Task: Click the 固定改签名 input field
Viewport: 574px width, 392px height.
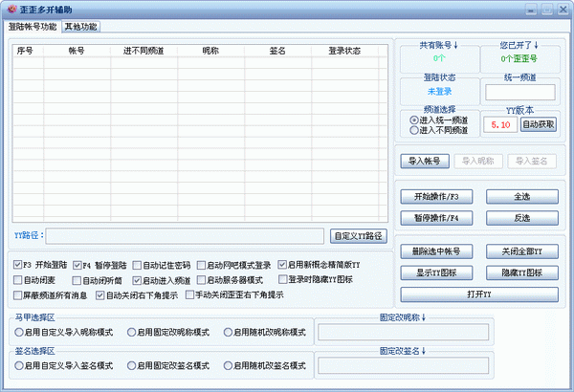Action: tap(403, 365)
